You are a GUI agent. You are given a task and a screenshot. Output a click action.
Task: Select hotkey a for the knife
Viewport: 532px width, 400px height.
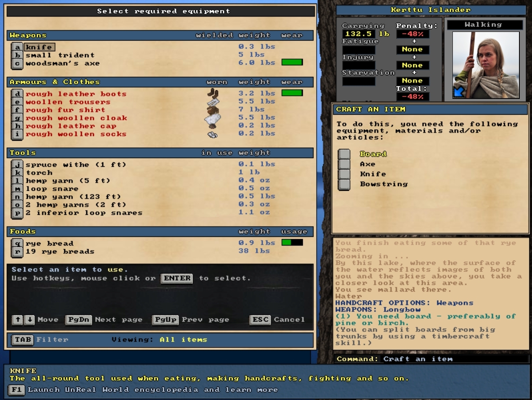pyautogui.click(x=17, y=47)
